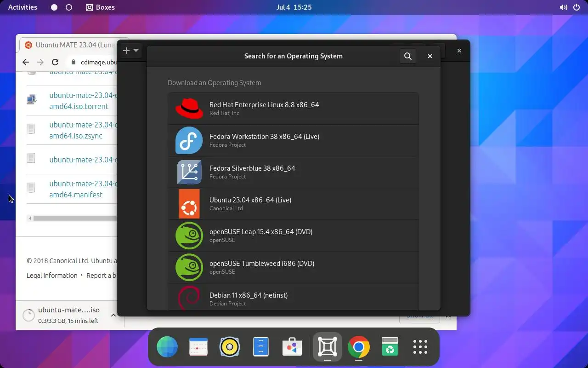Select openSUSE Leap 15.4 x86_64 (DVD)
Image resolution: width=588 pixels, height=368 pixels.
pyautogui.click(x=293, y=236)
